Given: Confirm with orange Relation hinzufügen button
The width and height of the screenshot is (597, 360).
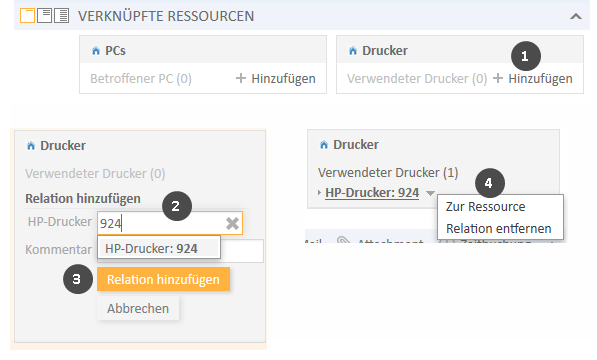Looking at the screenshot, I should (163, 279).
